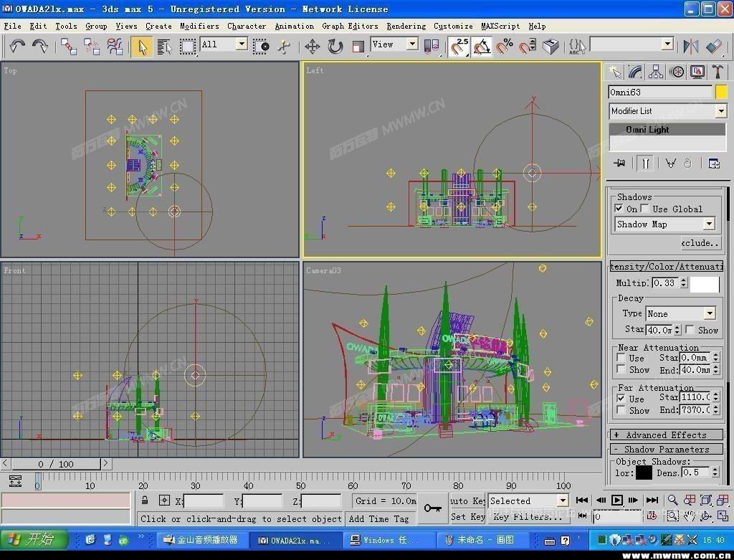Open the Rendering menu
734x560 pixels.
[x=406, y=27]
